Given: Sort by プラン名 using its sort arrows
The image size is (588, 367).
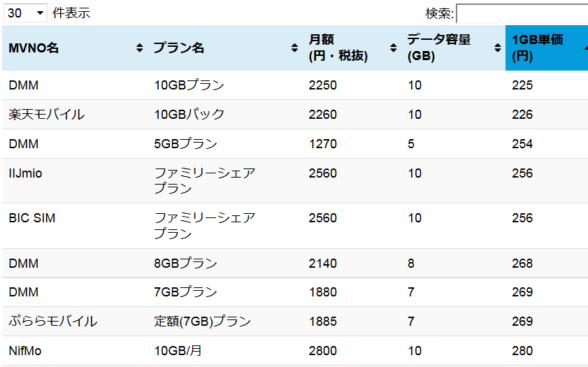Looking at the screenshot, I should 294,48.
